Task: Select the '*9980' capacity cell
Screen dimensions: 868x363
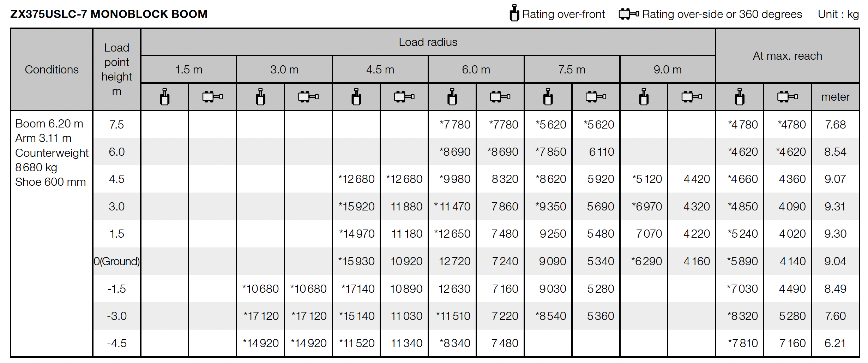Action: pos(455,179)
